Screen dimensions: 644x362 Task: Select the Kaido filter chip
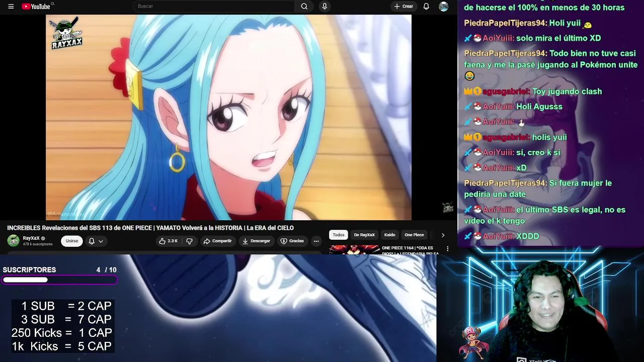click(x=390, y=235)
